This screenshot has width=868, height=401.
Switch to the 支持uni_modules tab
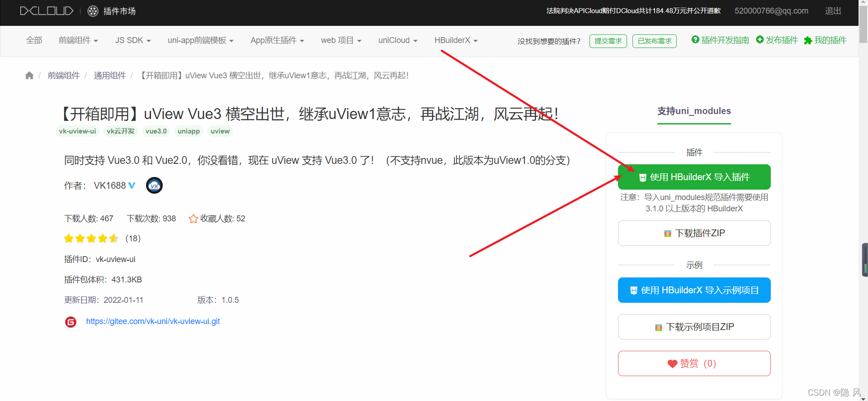[694, 111]
